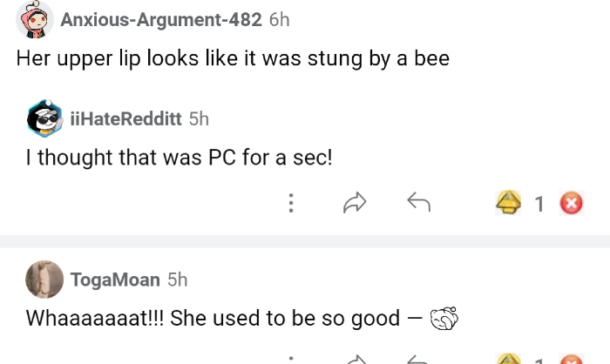610x364 pixels.
Task: Click the vote count on iiHateRedditt's comment
Action: coord(539,204)
